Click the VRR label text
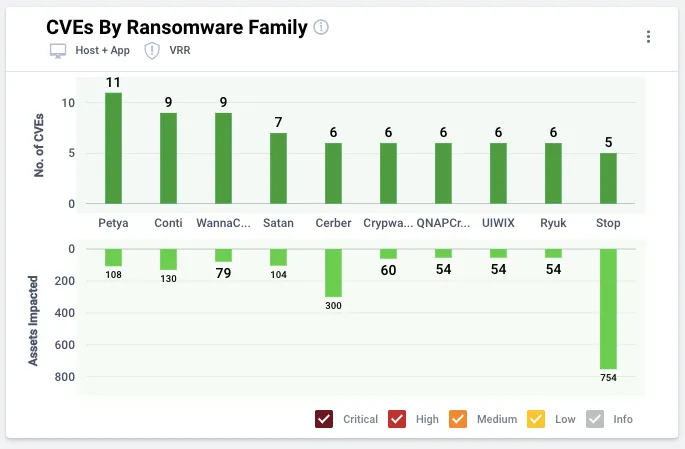The height and width of the screenshot is (449, 685). (x=180, y=51)
